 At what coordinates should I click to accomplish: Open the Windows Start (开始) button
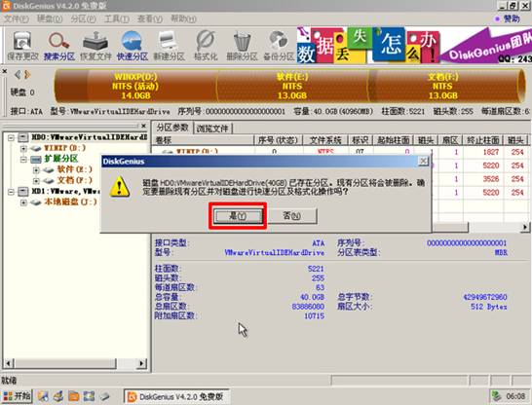pos(17,396)
